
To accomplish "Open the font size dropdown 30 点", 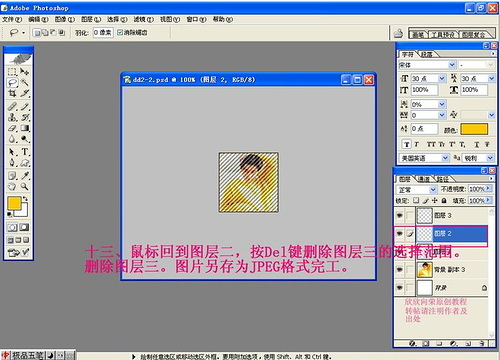I will tap(442, 79).
